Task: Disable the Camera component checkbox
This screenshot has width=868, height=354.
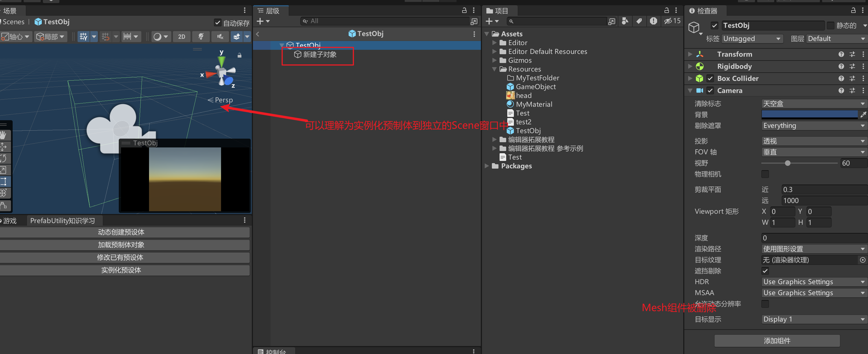Action: point(710,90)
